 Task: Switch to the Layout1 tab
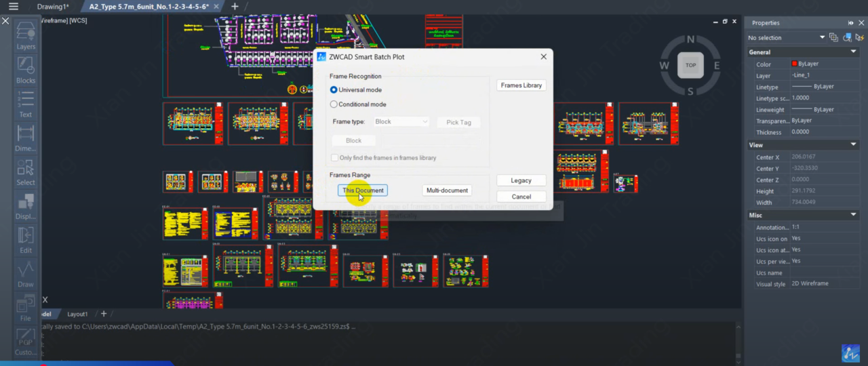[77, 314]
